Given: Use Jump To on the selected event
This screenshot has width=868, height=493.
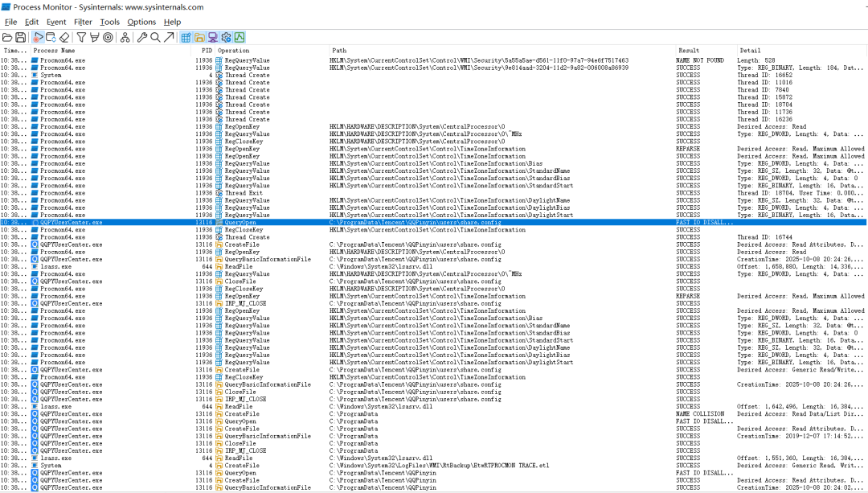Looking at the screenshot, I should (170, 37).
